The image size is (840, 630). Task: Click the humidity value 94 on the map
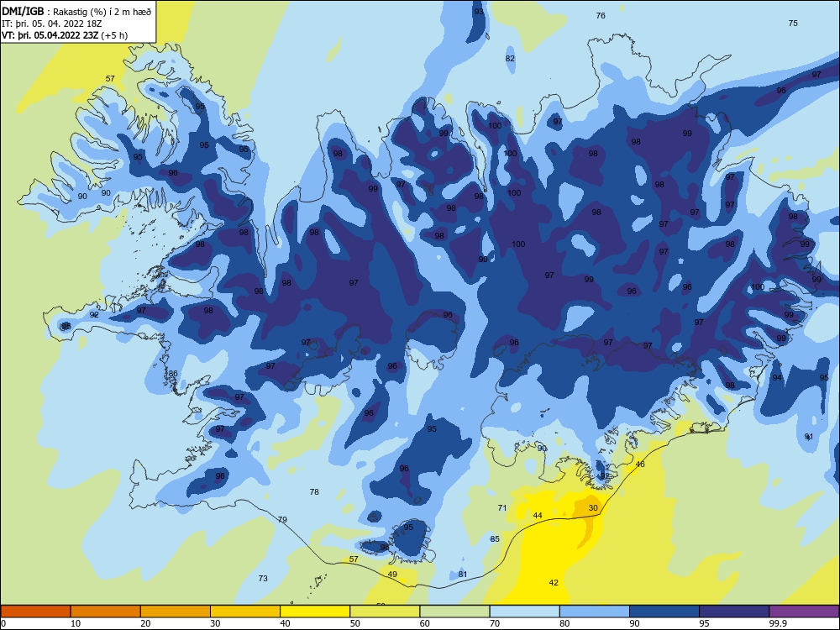(x=777, y=378)
